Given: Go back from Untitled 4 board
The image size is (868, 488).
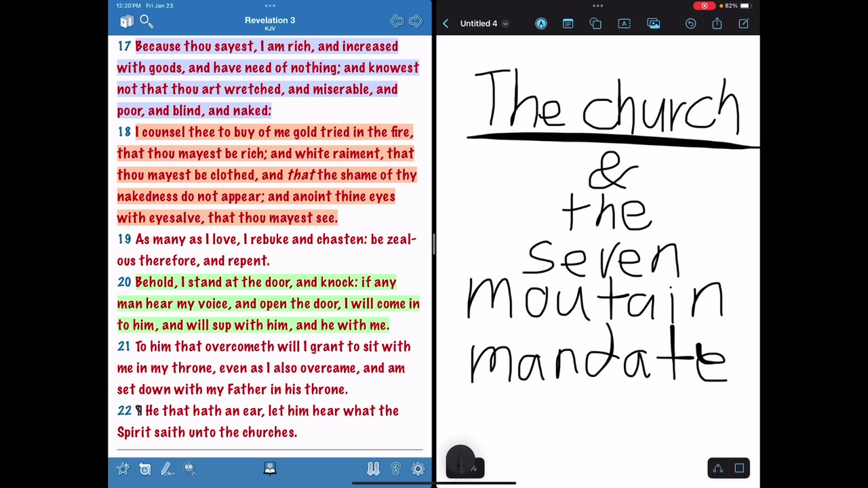Looking at the screenshot, I should 446,24.
